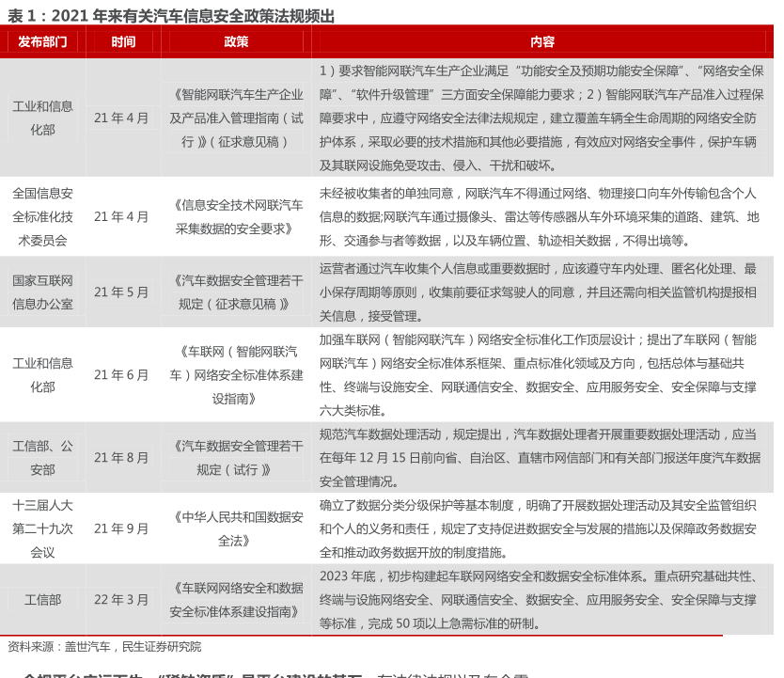Select policy 《汽车数据安全管理若干规定（试行）》
784x678 pixels.
click(x=236, y=458)
